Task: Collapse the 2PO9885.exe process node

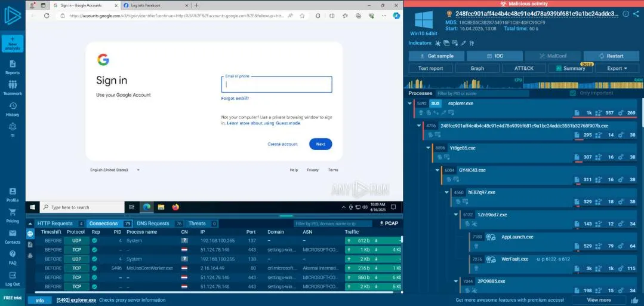Action: 456,281
